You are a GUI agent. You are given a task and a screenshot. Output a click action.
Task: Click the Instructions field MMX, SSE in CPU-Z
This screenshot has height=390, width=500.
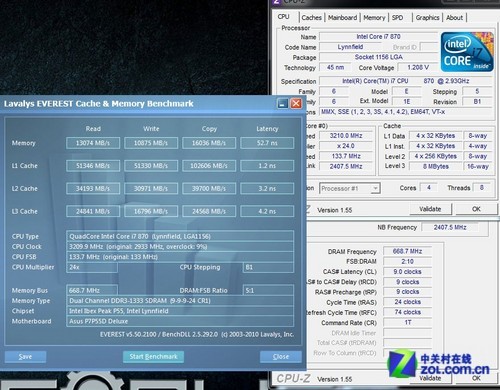point(406,112)
